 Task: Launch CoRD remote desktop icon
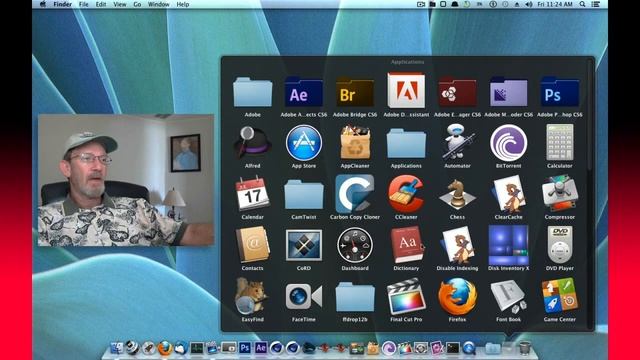pos(304,245)
